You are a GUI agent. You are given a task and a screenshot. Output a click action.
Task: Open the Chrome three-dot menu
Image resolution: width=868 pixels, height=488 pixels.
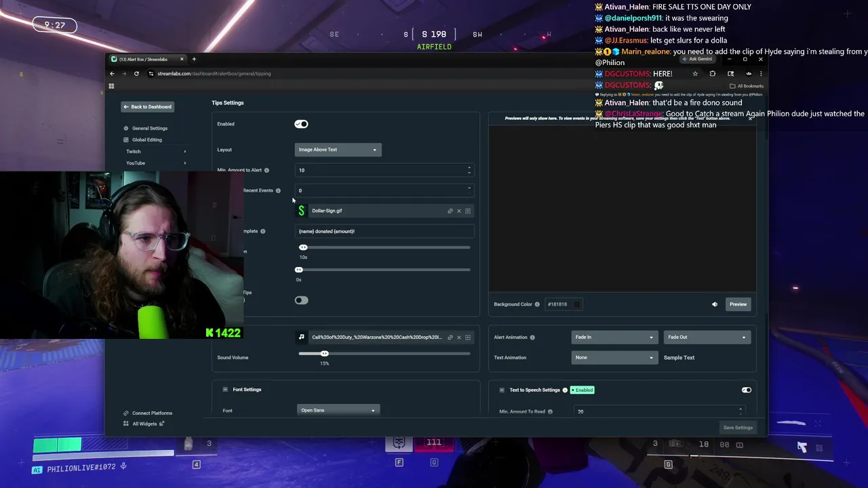click(761, 73)
